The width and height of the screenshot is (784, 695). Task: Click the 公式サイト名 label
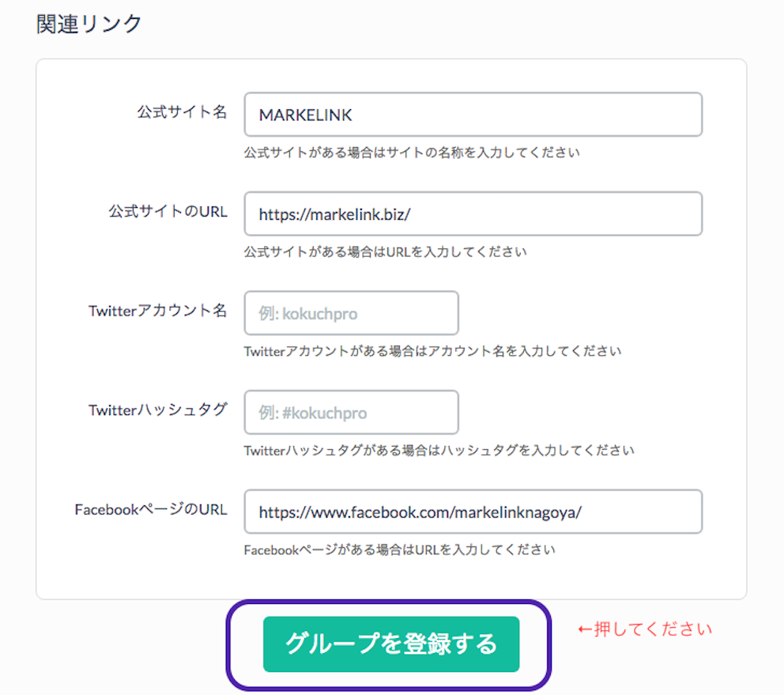(x=182, y=111)
